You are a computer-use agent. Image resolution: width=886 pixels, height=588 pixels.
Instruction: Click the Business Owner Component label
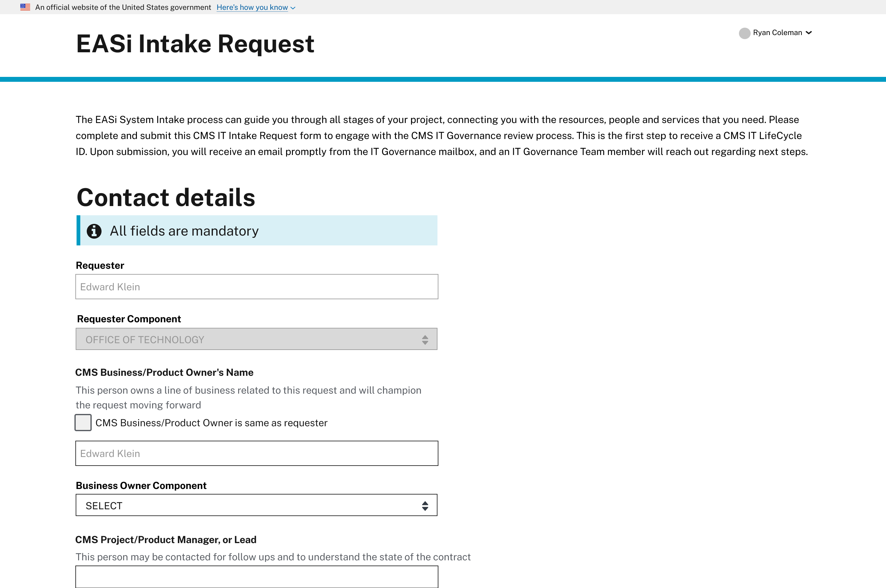click(x=141, y=485)
